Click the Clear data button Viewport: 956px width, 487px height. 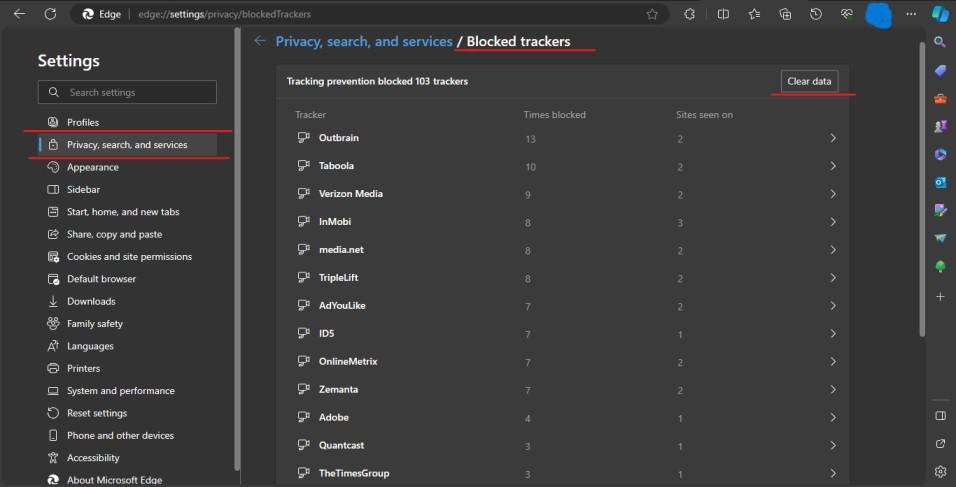(809, 81)
